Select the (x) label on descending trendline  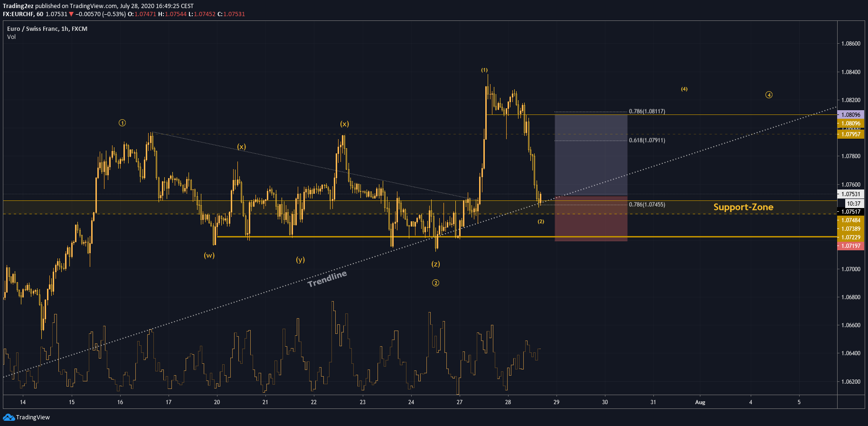point(242,147)
